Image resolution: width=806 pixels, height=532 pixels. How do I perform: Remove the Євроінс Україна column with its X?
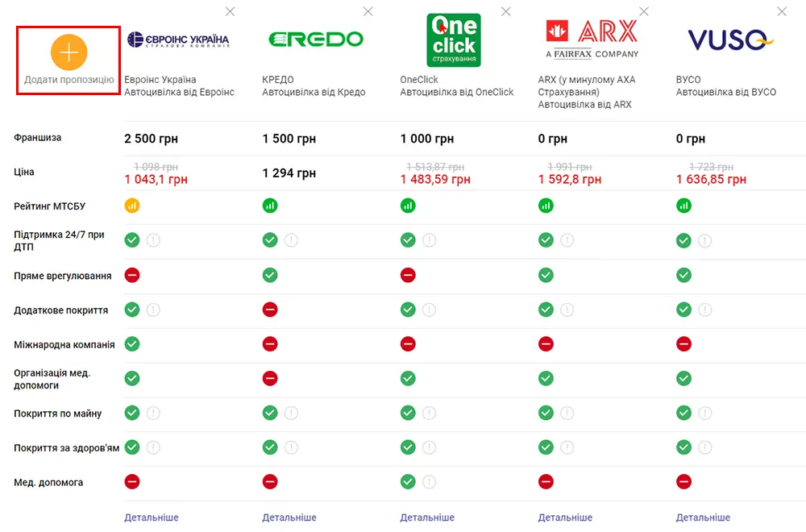click(231, 11)
